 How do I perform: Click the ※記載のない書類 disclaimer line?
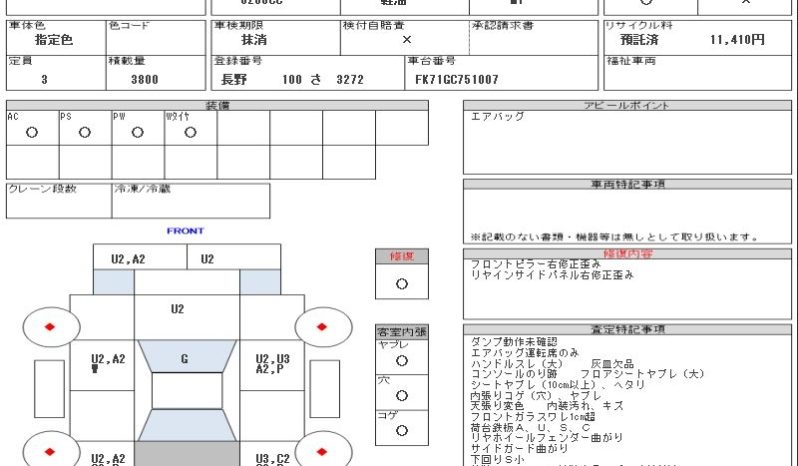[614, 237]
